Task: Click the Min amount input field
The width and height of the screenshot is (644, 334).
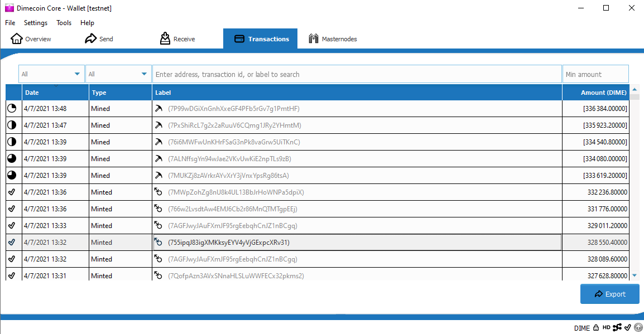Action: (595, 74)
